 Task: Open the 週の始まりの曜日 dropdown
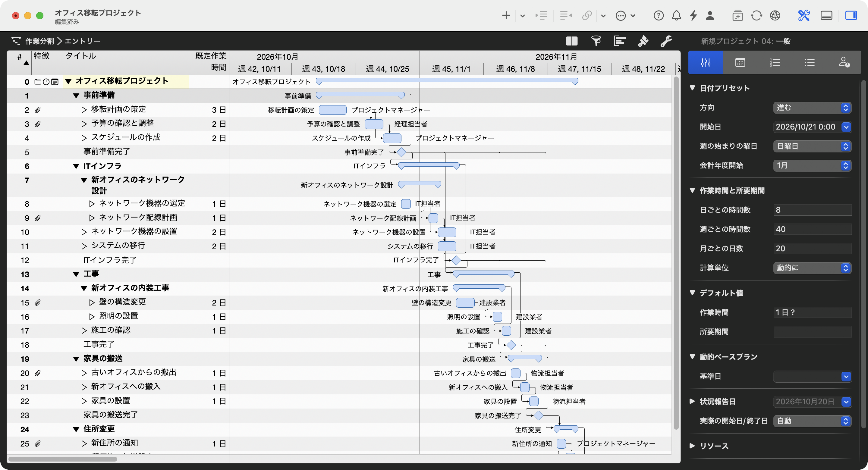click(x=812, y=146)
